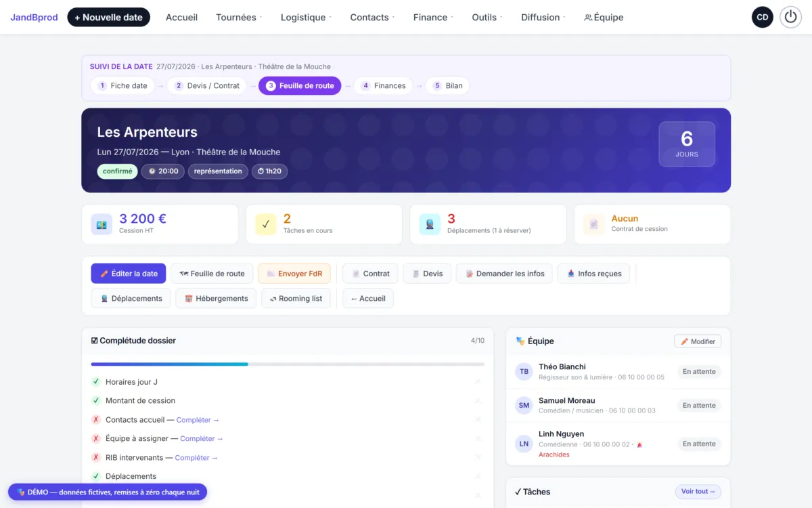Click Voir tout in the Tâches panel

coord(698,492)
